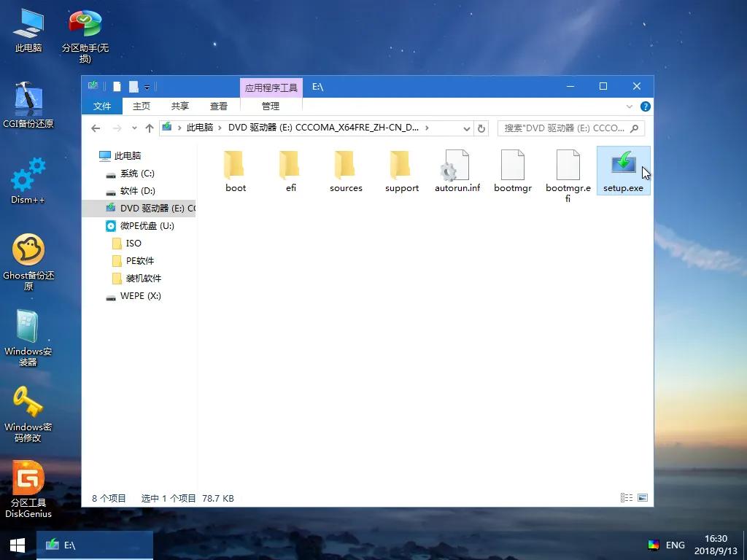Open the 管理 application tools tab
747x560 pixels.
[271, 106]
